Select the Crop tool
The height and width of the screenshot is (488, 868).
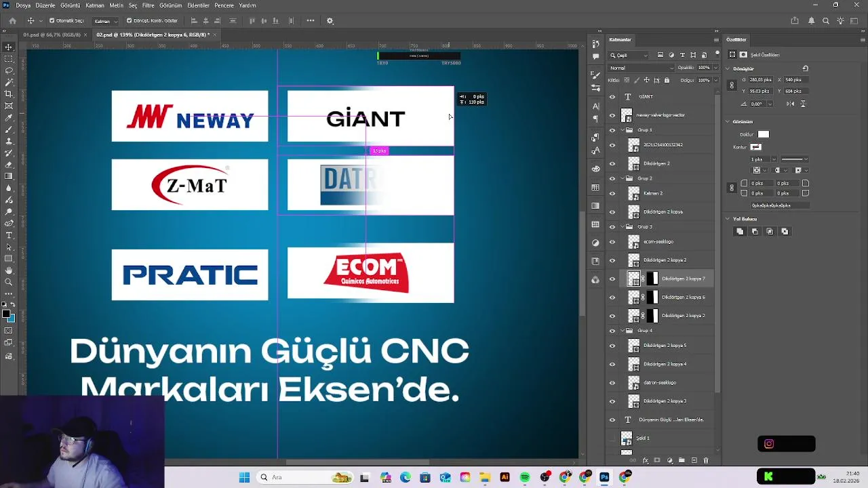pos(9,94)
